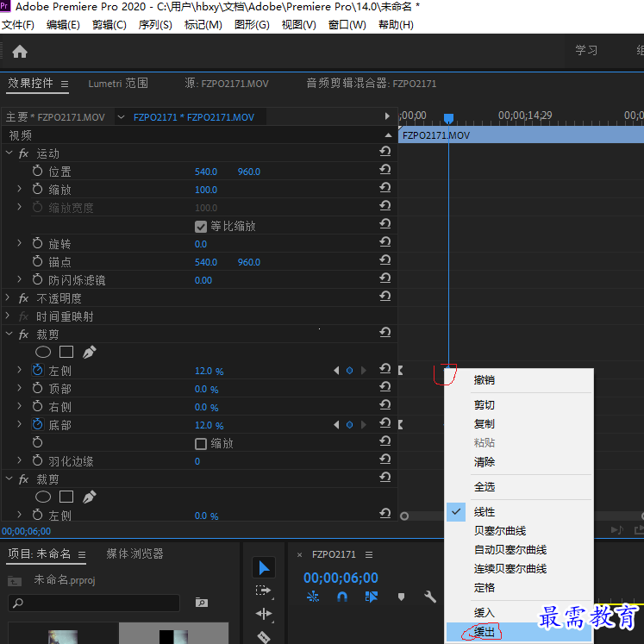Select pen mask tool in second 裁剪
644x644 pixels.
click(89, 497)
